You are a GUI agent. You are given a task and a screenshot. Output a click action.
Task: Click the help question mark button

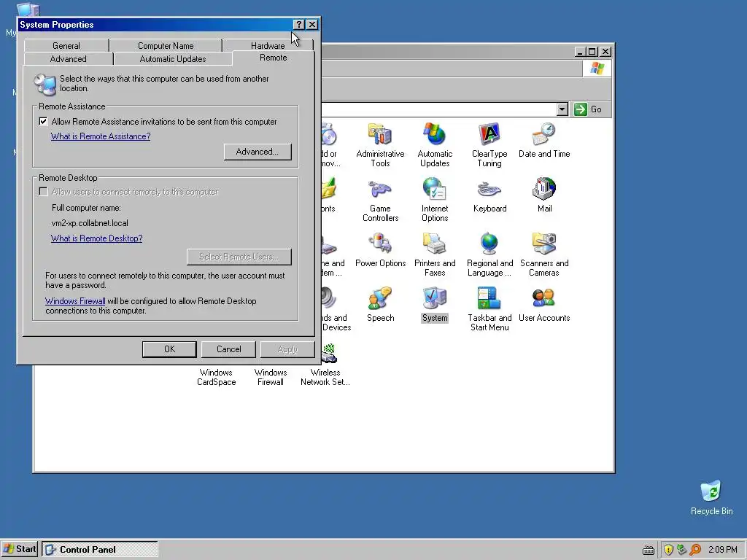click(x=298, y=25)
